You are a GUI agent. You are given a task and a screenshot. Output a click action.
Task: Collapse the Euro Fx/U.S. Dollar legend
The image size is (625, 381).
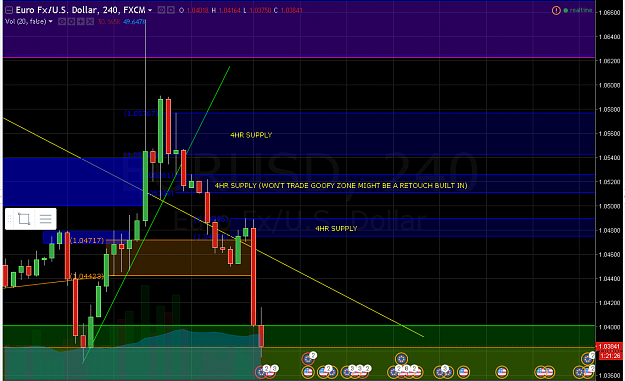[9, 10]
